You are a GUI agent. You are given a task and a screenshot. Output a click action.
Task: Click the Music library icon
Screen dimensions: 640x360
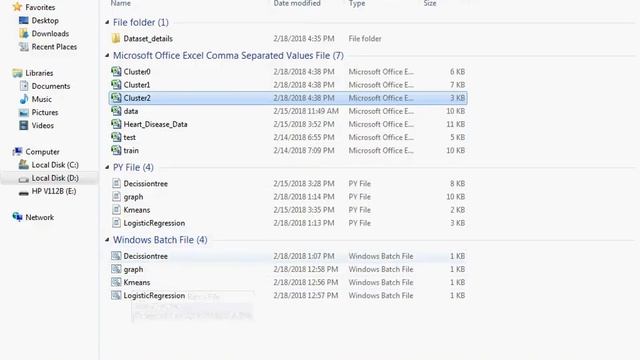[24, 99]
